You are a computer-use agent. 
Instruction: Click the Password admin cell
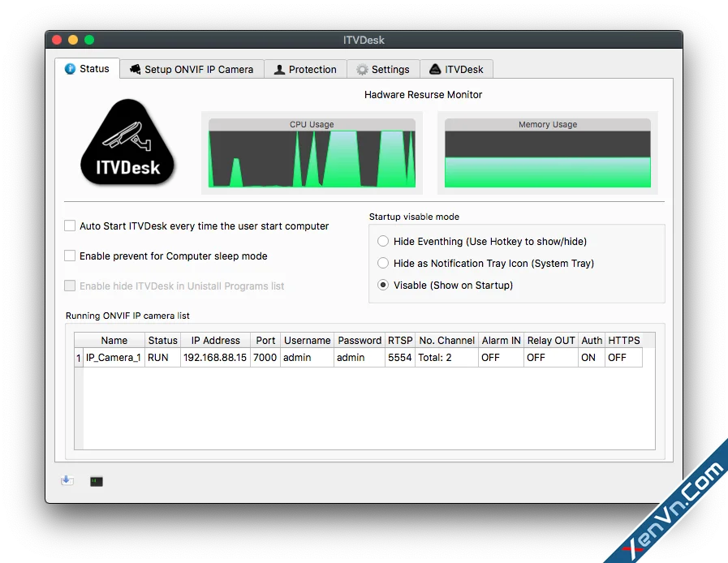tap(360, 358)
